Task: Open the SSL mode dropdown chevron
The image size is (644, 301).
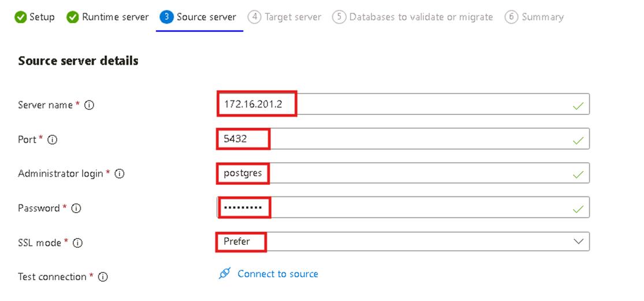Action: tap(579, 242)
